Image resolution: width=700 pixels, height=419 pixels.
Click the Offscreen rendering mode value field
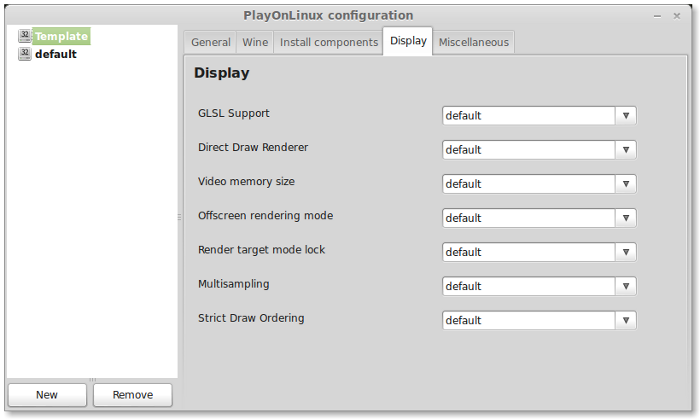(x=529, y=218)
